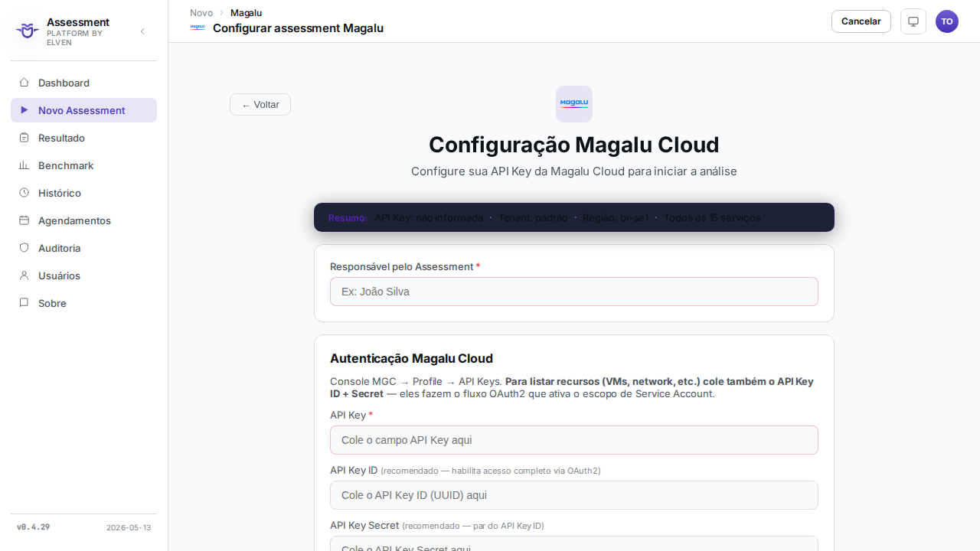Click the Sobre book icon
Image resolution: width=980 pixels, height=551 pixels.
click(24, 303)
